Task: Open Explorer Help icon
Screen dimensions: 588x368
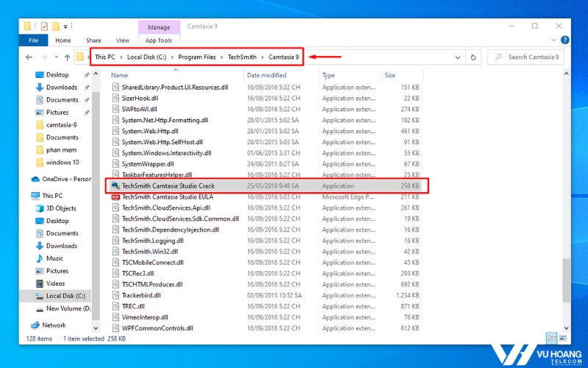Action: [564, 40]
